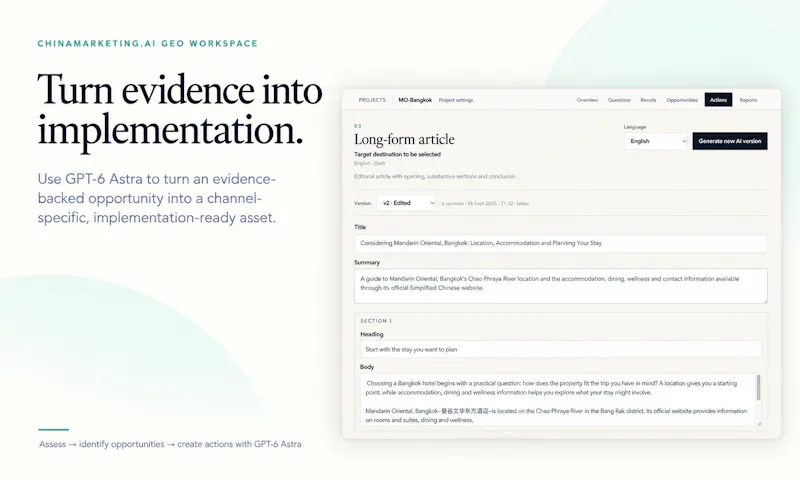Go to the Opportunities tab
The image size is (800, 480).
pos(682,100)
